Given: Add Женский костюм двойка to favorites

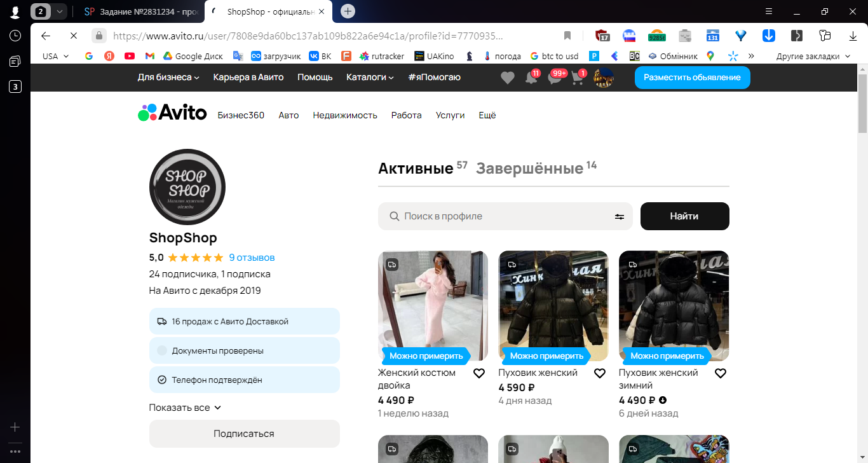Looking at the screenshot, I should 479,373.
